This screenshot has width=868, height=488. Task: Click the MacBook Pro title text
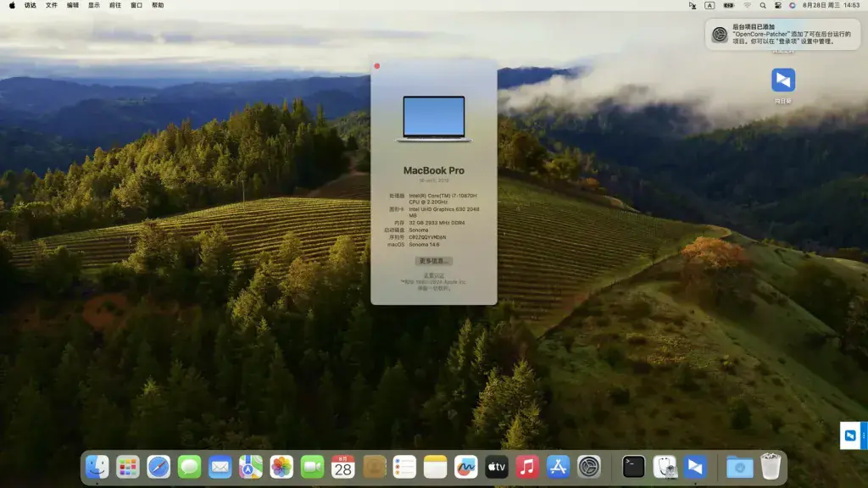(433, 170)
